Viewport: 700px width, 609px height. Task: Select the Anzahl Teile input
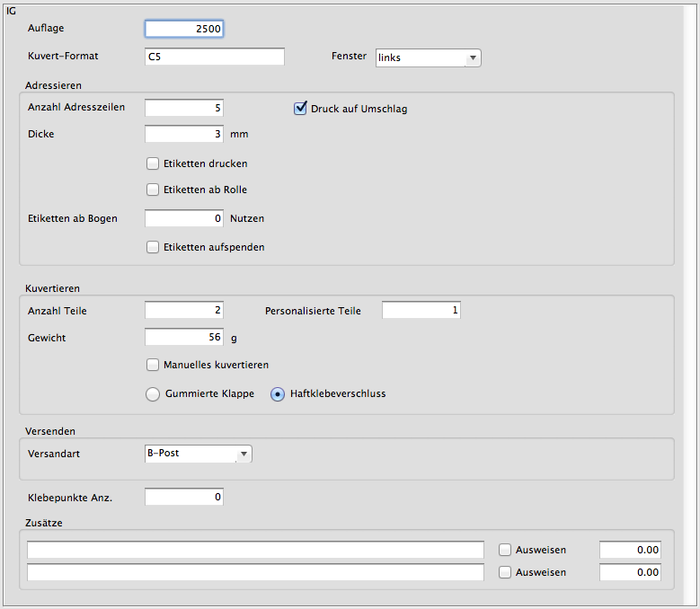184,311
